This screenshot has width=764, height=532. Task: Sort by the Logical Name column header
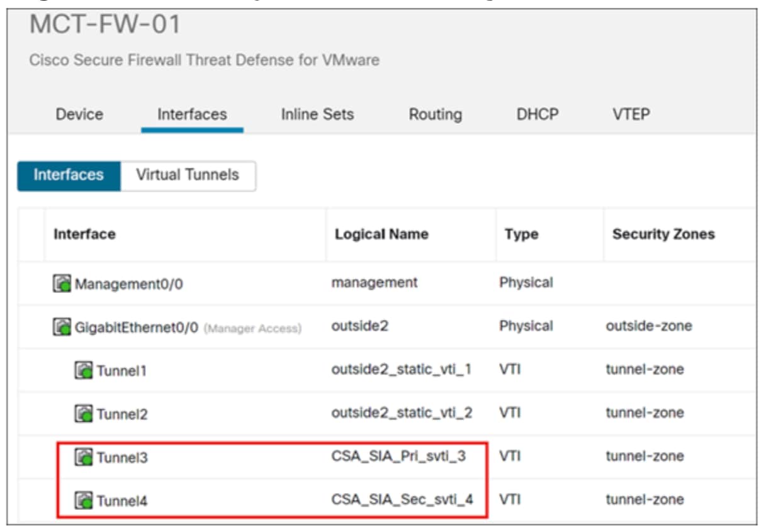(x=381, y=235)
